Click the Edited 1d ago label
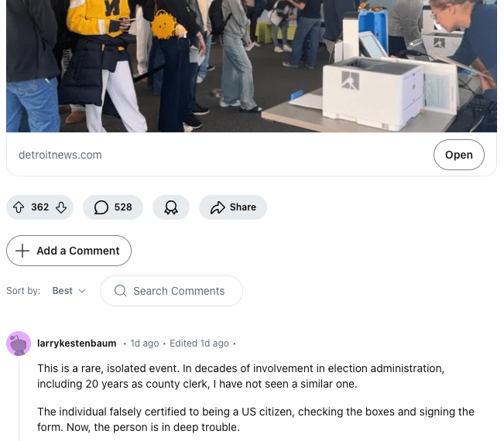Viewport: 504px width, 441px height. click(199, 344)
